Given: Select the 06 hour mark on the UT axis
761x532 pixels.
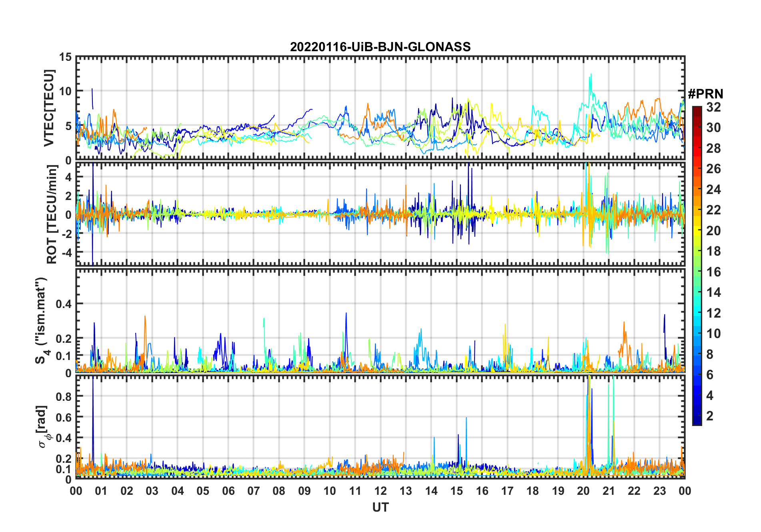Looking at the screenshot, I should (x=228, y=491).
